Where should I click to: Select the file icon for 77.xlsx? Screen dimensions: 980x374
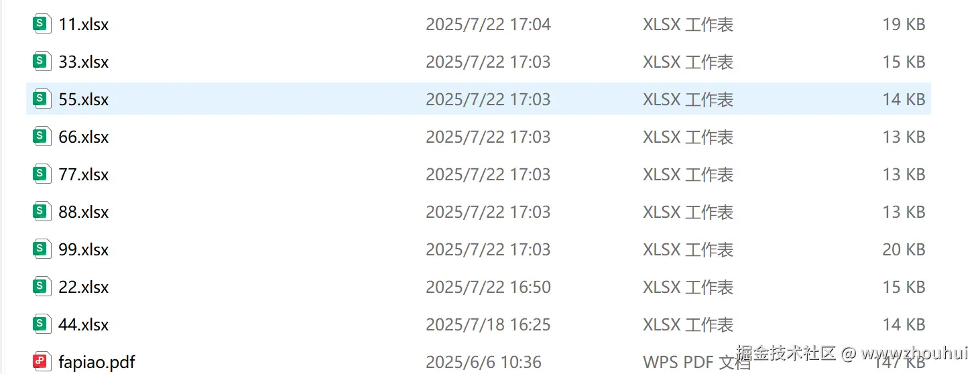[42, 174]
